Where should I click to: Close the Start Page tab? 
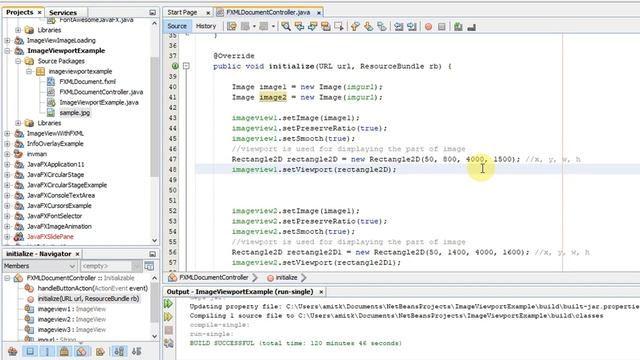pyautogui.click(x=208, y=13)
